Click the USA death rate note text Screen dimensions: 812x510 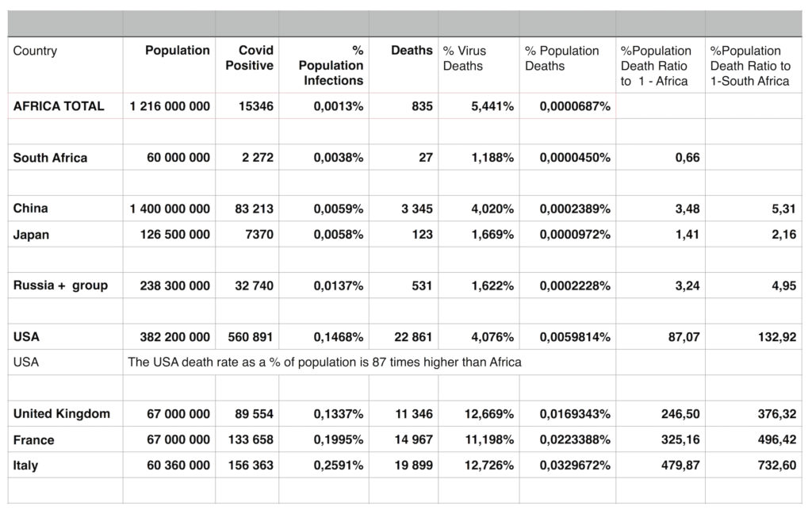[x=324, y=362]
